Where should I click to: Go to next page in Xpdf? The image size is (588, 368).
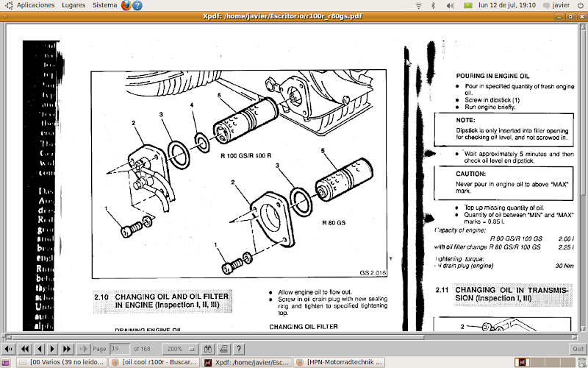(x=52, y=349)
